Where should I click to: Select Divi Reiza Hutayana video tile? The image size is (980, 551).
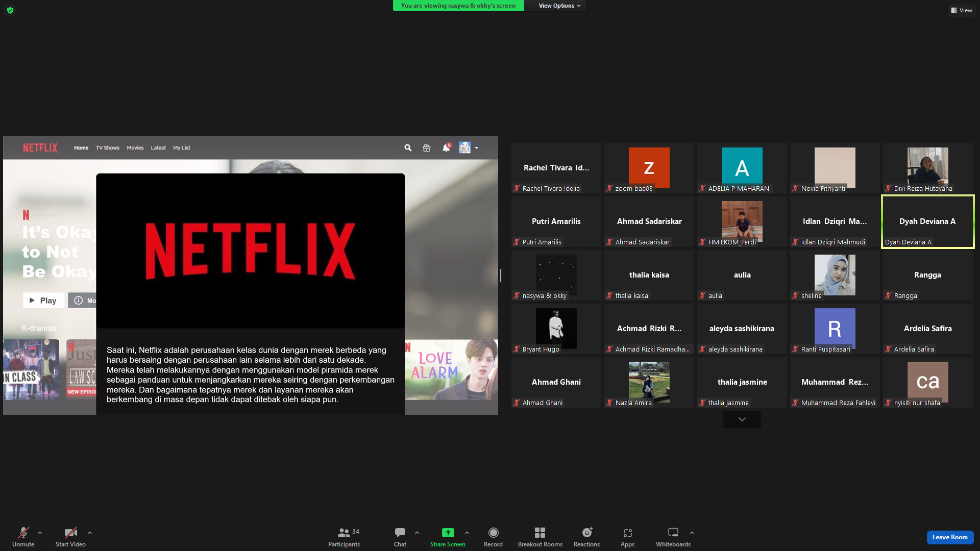coord(928,168)
